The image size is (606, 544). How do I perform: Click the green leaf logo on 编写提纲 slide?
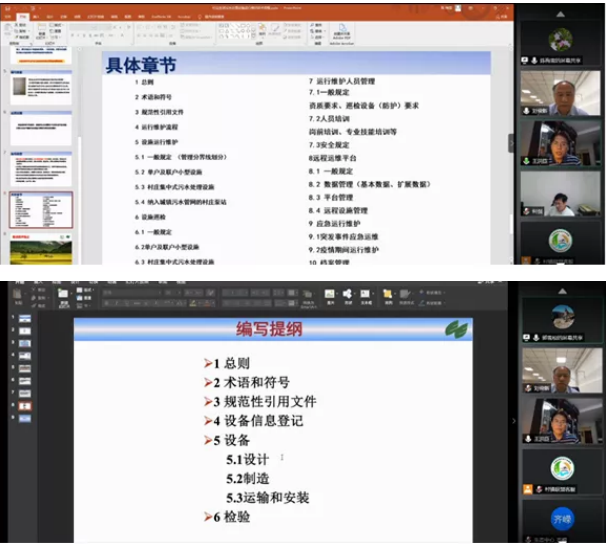click(x=456, y=330)
